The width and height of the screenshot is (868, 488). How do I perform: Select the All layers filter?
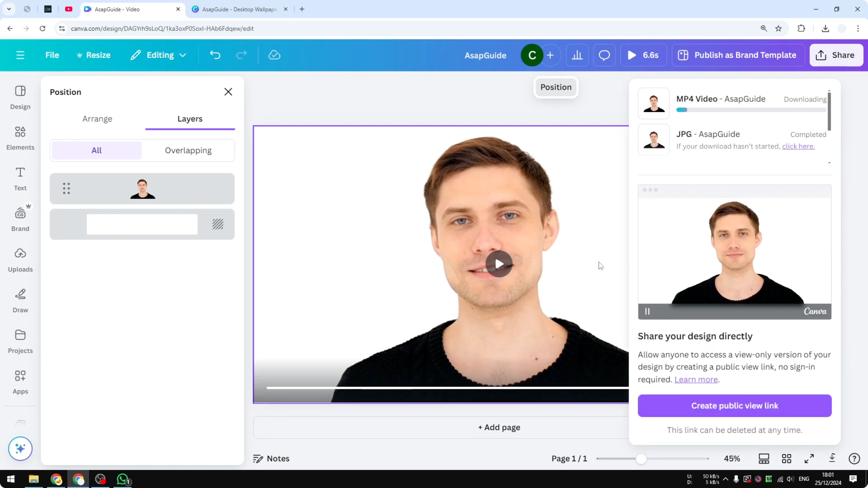(x=96, y=150)
